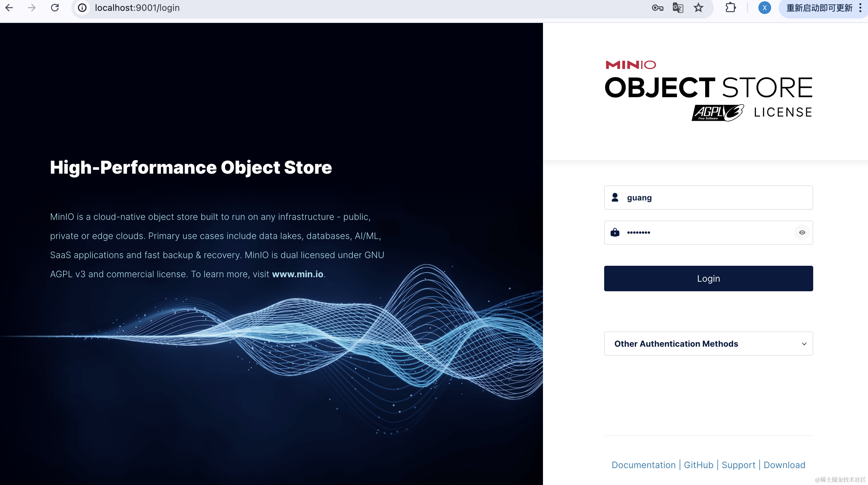Expand Other Authentication Methods dropdown
Viewport: 868px width, 485px height.
676,344
